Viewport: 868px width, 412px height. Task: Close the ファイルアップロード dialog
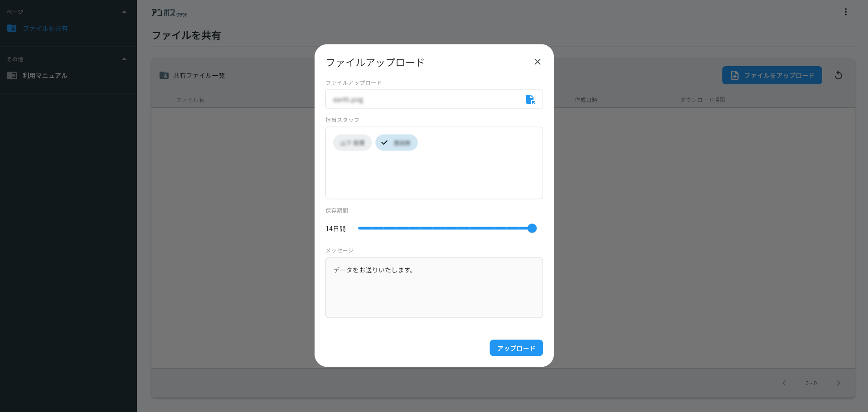[538, 62]
